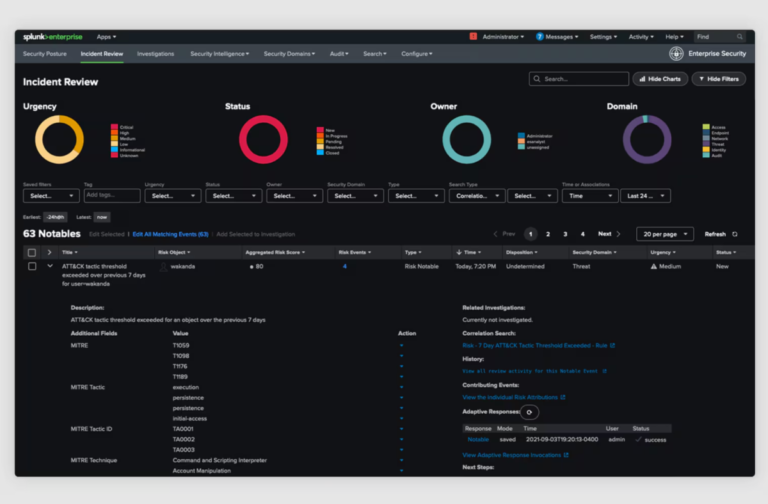
Task: Click the New status legend swatch
Action: pos(320,130)
